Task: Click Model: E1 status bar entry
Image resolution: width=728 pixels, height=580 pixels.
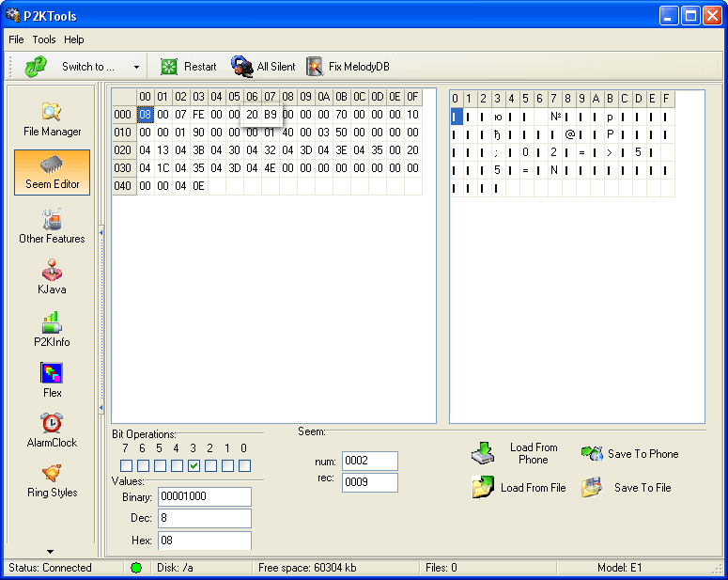Action: 619,568
